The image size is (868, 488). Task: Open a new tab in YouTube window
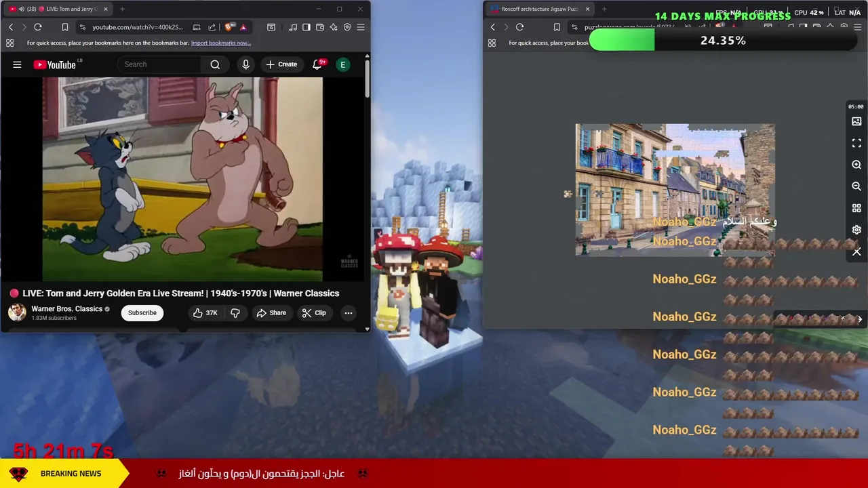click(122, 9)
